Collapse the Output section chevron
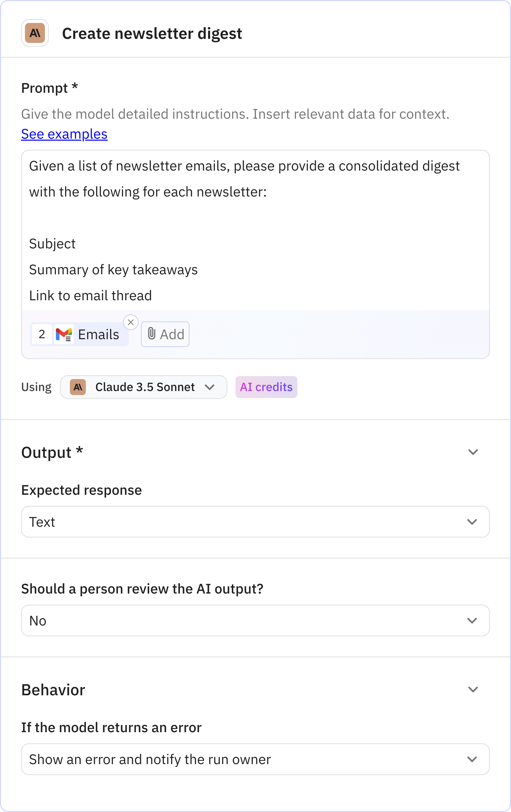The height and width of the screenshot is (812, 511). point(473,452)
